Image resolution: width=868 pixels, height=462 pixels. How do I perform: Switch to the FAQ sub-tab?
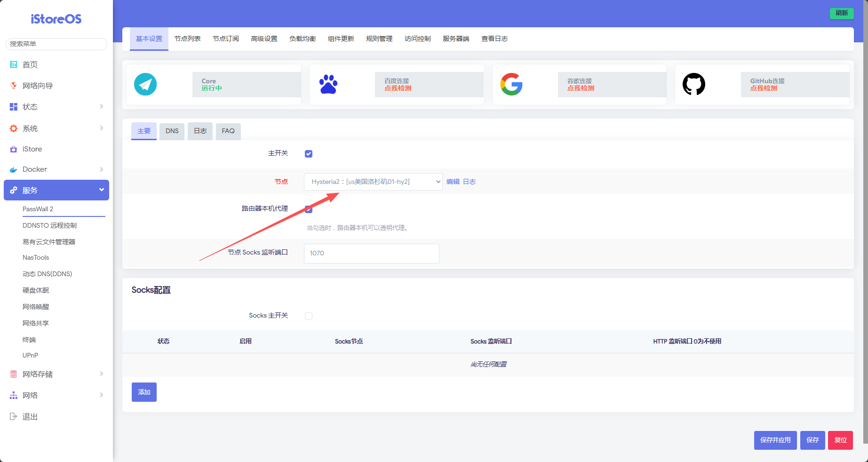point(228,131)
